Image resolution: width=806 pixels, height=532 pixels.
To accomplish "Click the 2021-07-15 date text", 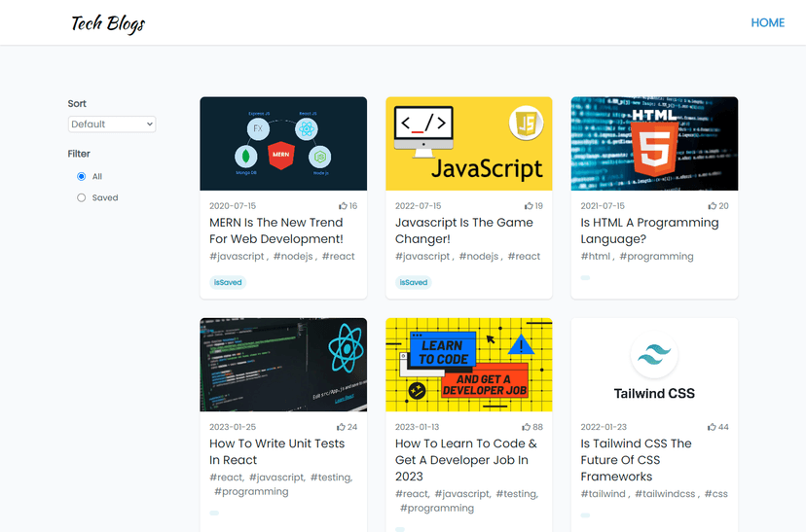I will (x=603, y=206).
